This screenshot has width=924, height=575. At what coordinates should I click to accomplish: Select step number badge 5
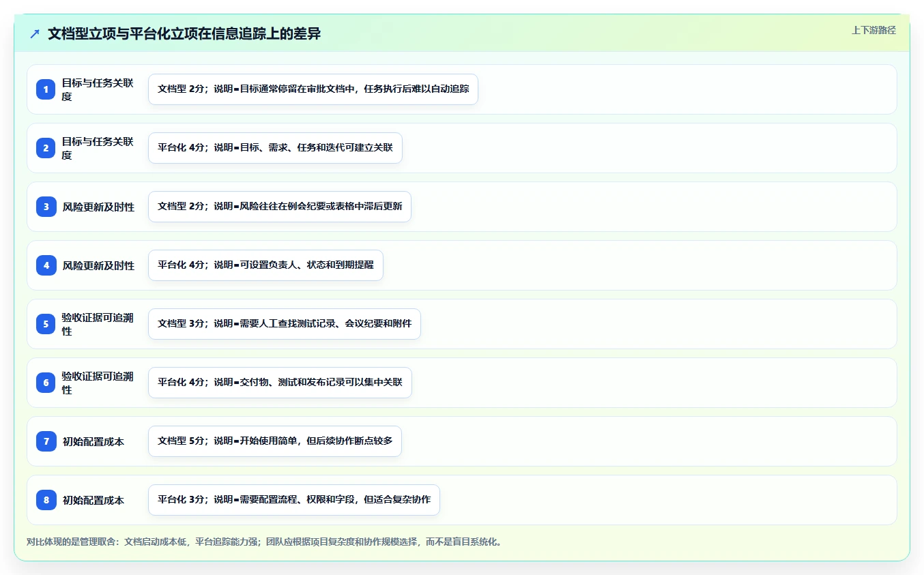tap(46, 324)
